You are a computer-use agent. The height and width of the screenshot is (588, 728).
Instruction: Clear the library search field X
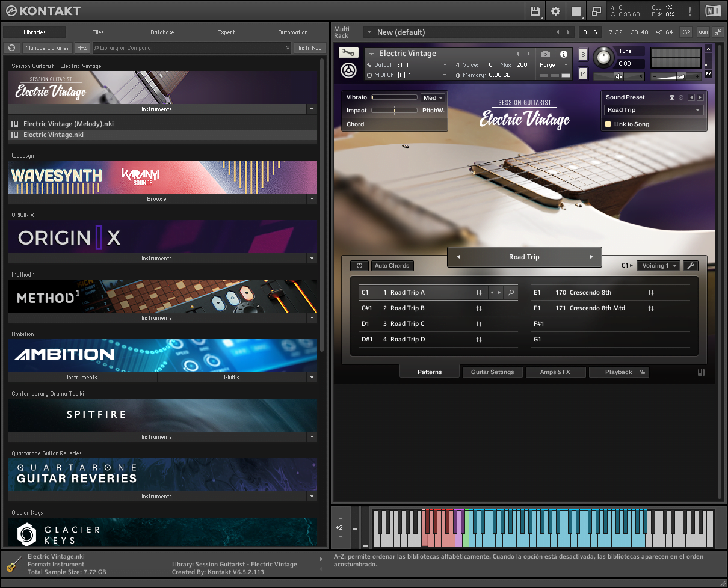pos(288,48)
